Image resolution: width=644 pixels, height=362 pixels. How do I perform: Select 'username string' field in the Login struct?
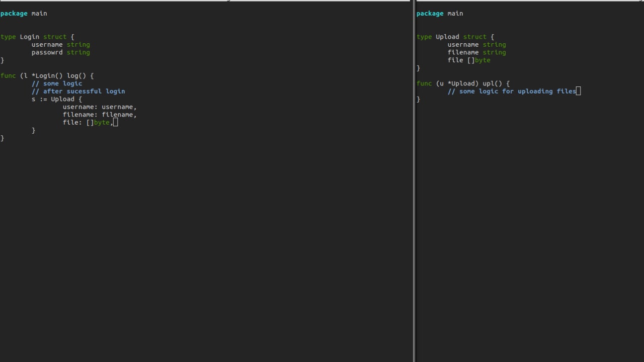[x=61, y=45]
